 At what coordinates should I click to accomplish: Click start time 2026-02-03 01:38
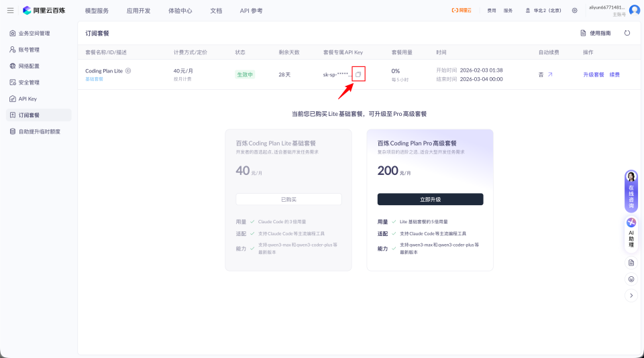pyautogui.click(x=482, y=70)
